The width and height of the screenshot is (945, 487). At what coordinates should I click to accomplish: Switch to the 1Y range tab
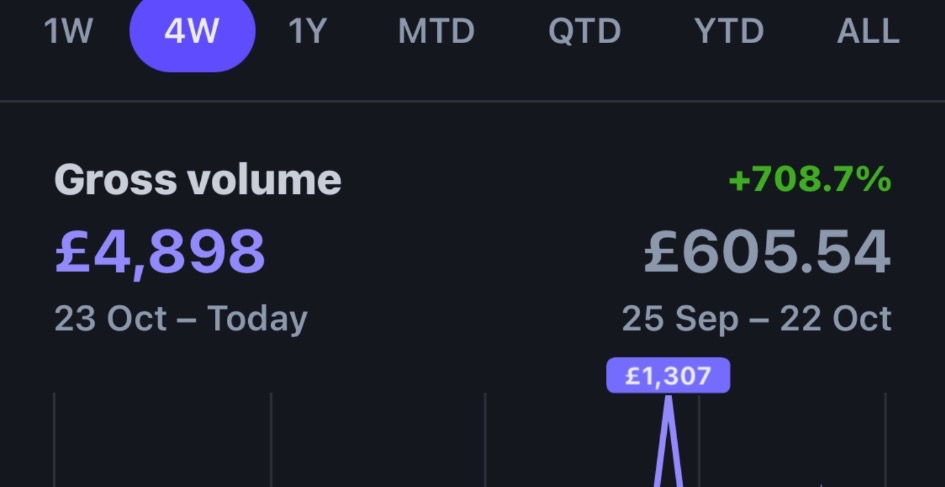(308, 32)
